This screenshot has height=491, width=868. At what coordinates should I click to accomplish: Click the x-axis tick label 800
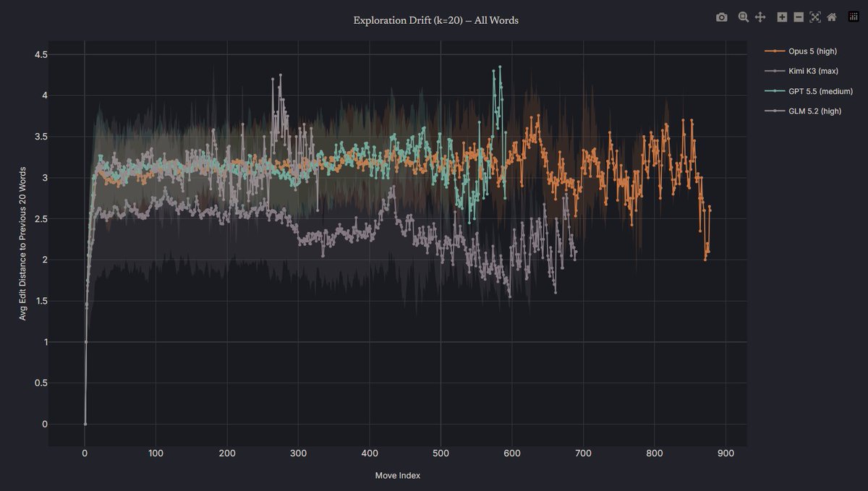click(x=655, y=453)
